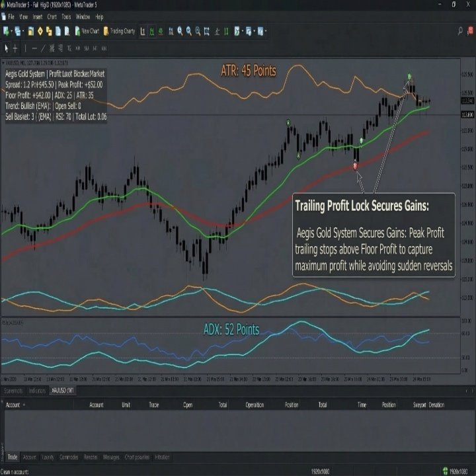Image resolution: width=476 pixels, height=476 pixels.
Task: Open the Tools menu
Action: 66,17
